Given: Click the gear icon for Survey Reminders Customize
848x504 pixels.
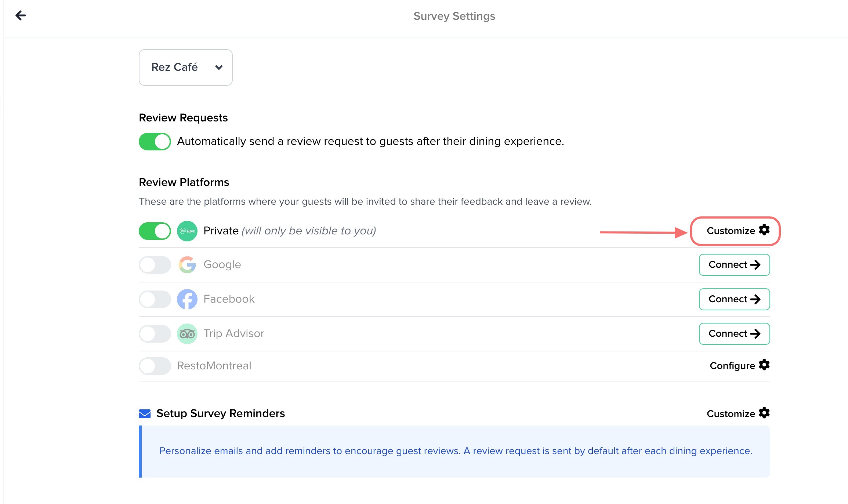Looking at the screenshot, I should [x=764, y=413].
